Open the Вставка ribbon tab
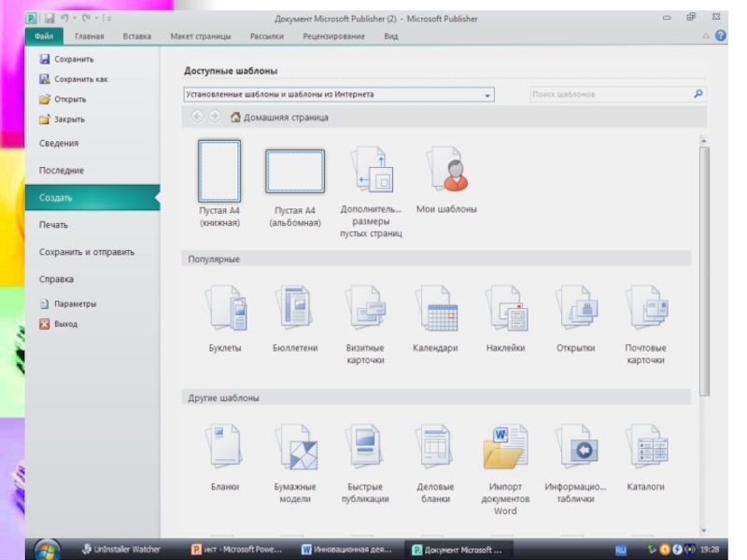The image size is (747, 560). (x=137, y=36)
